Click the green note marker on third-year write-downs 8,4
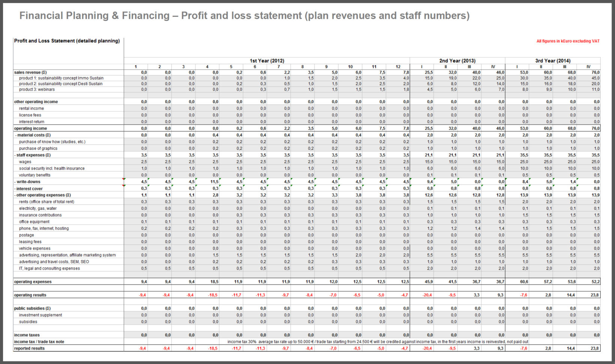This screenshot has width=615, height=364. [x=530, y=179]
